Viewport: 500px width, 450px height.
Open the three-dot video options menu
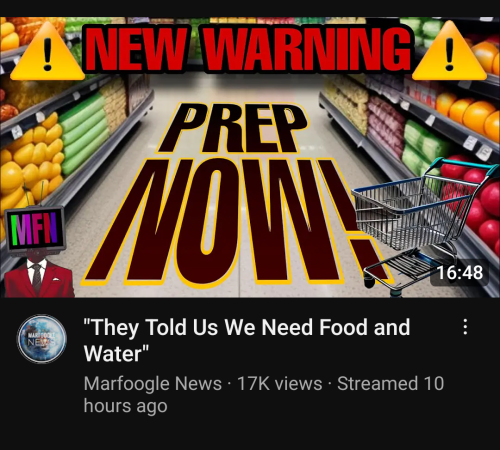[465, 327]
